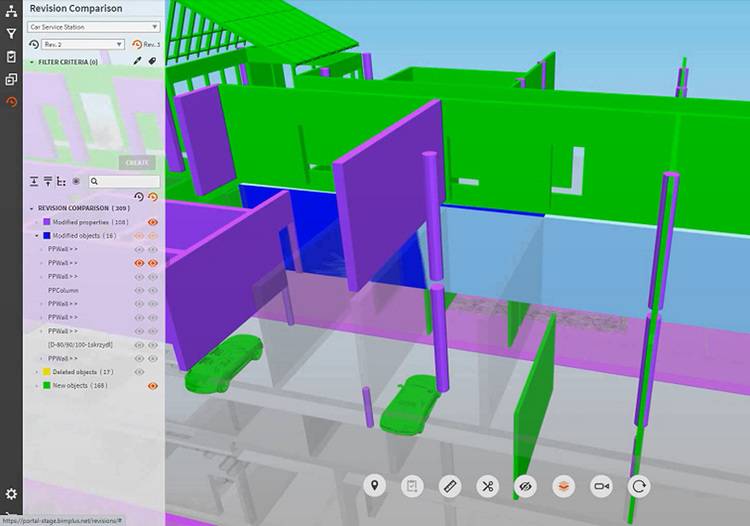This screenshot has height=526, width=750.
Task: Collapse the Modified objects tree group
Action: (x=37, y=236)
